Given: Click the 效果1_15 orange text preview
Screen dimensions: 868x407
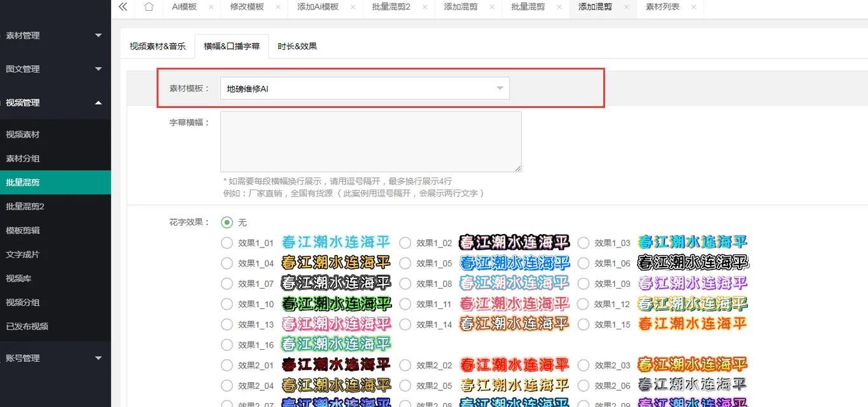Looking at the screenshot, I should (692, 324).
